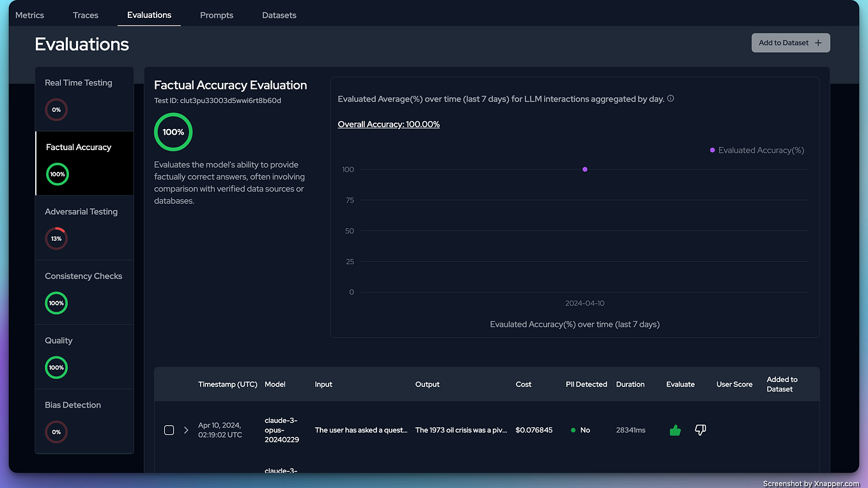Give a thumbs down to the first interaction

tap(700, 430)
